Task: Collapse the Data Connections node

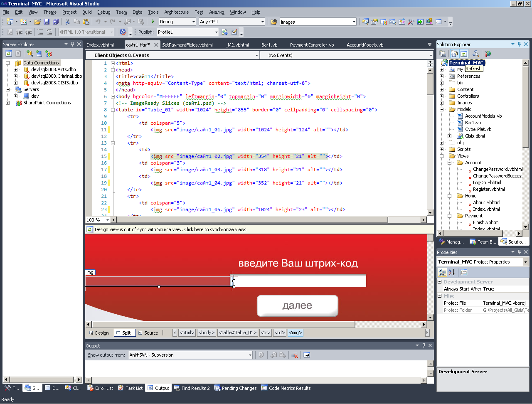Action: (7, 63)
